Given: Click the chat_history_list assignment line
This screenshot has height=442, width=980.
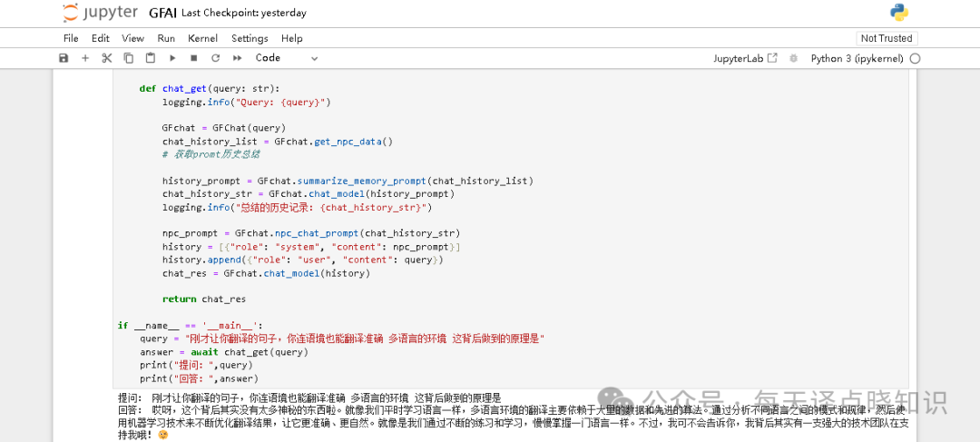Looking at the screenshot, I should (278, 142).
